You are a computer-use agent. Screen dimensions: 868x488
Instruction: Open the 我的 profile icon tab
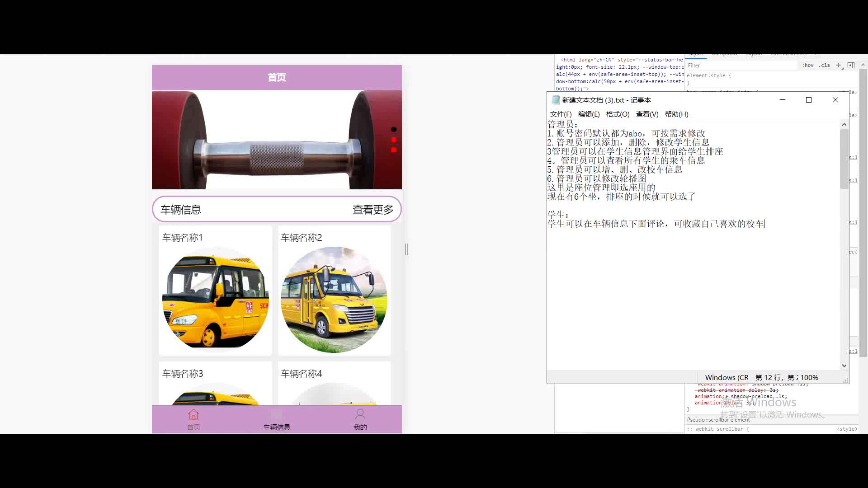point(360,414)
